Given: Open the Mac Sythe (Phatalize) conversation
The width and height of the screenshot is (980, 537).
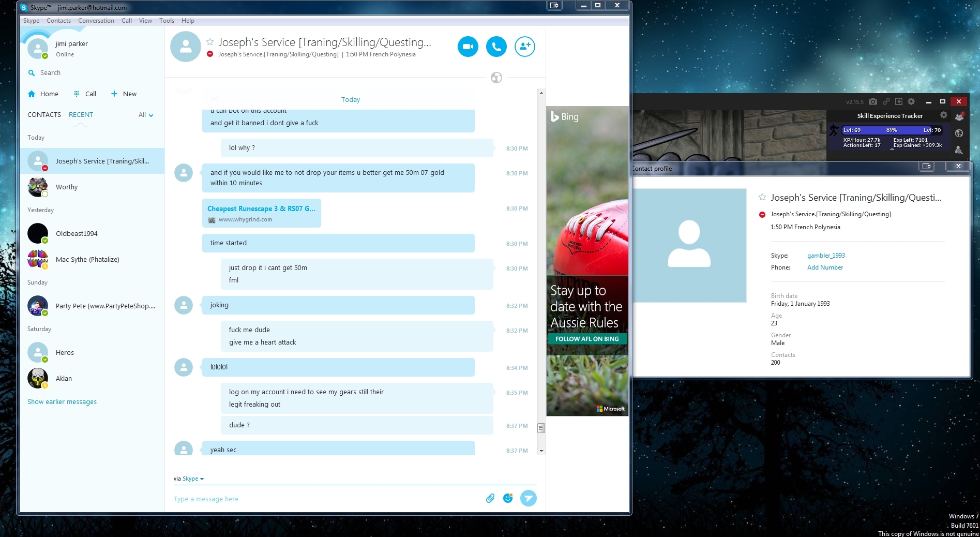Looking at the screenshot, I should tap(92, 259).
